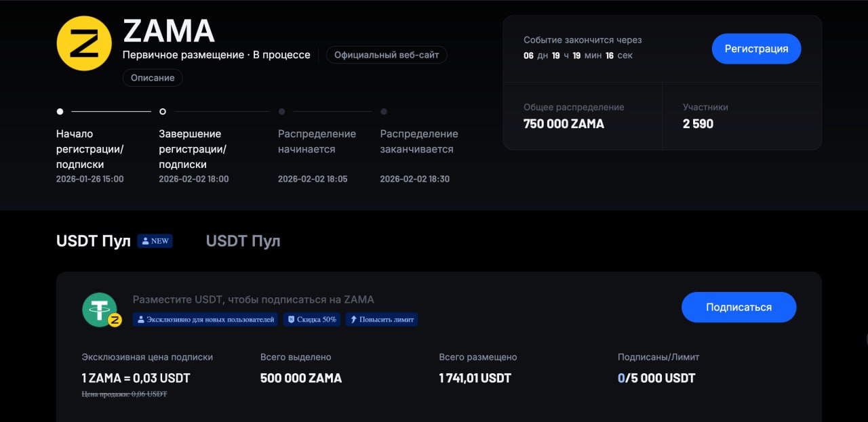Click the "Повысить лимит" badge
868x422 pixels.
pos(382,319)
